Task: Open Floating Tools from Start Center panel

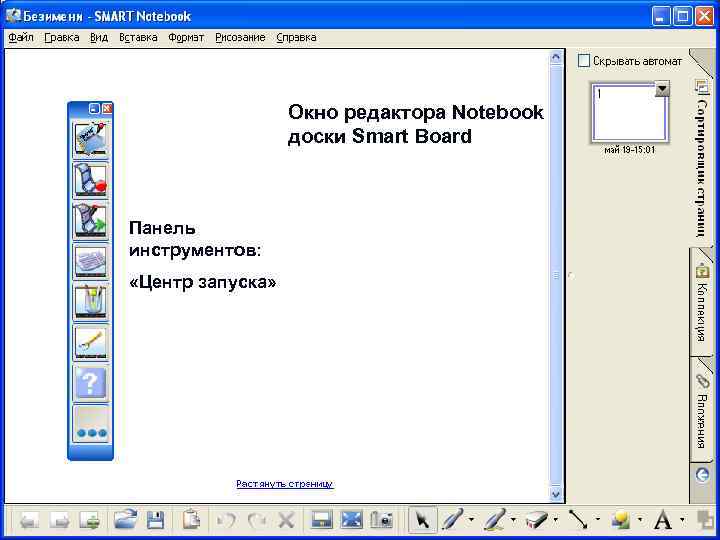Action: 91,302
